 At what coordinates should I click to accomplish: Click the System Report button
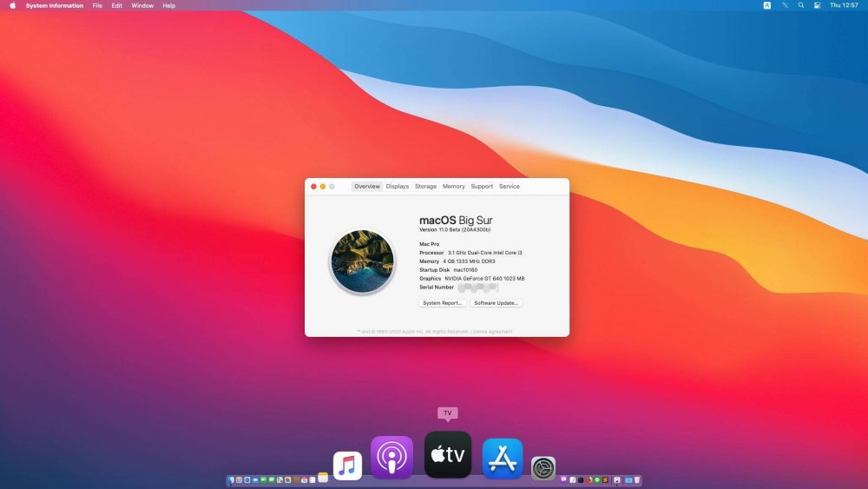(443, 303)
